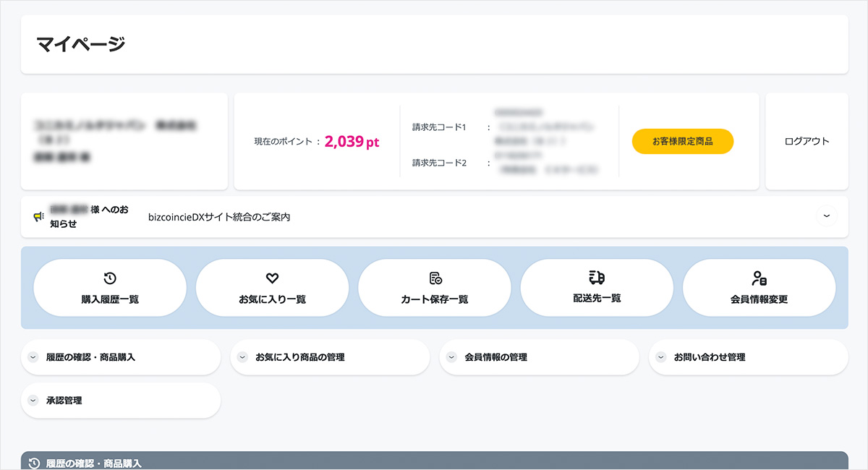Viewport: 868px width, 470px height.
Task: Click the heart icon for お気に入り一覧
Action: pos(271,277)
